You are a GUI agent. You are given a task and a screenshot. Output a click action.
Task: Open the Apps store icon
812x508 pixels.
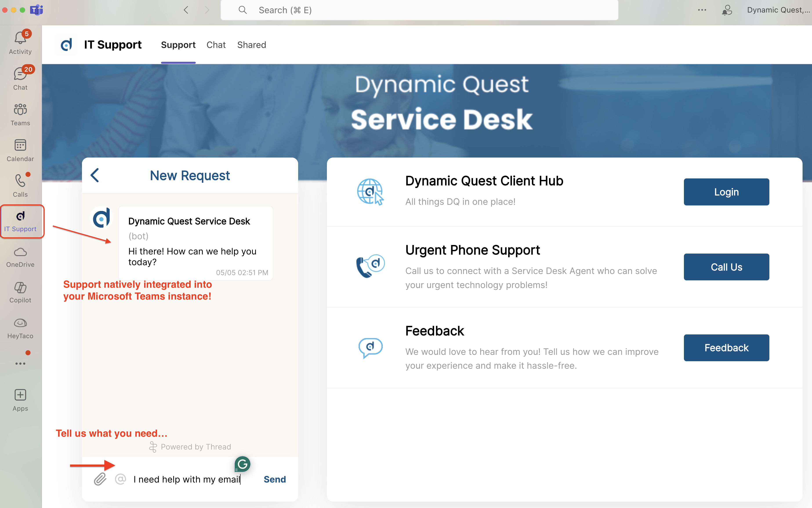coord(20,400)
